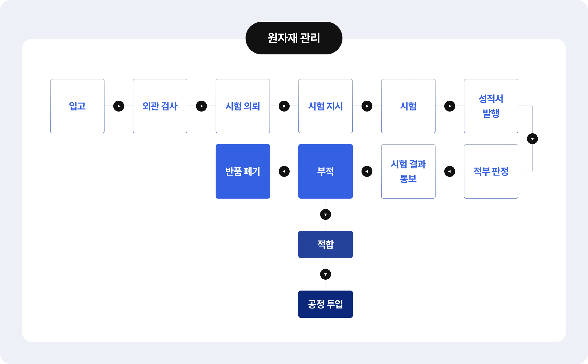Click the left arrow icon between 적부 판정 and 시험 결과 통보
Viewport: 588px width, 364px height.
[450, 171]
